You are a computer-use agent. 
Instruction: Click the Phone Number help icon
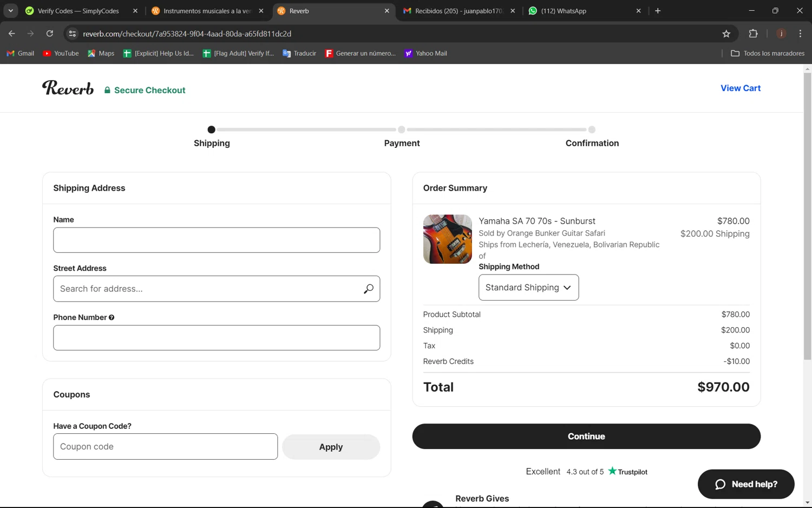[x=112, y=317]
